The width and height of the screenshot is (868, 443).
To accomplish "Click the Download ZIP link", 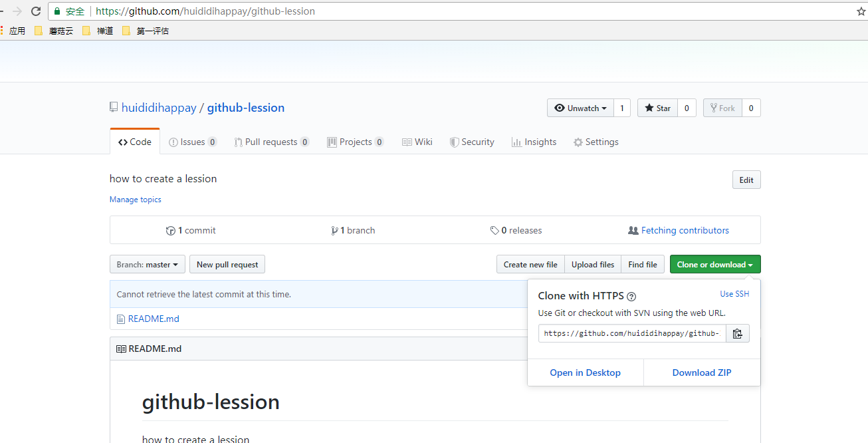I will (701, 372).
